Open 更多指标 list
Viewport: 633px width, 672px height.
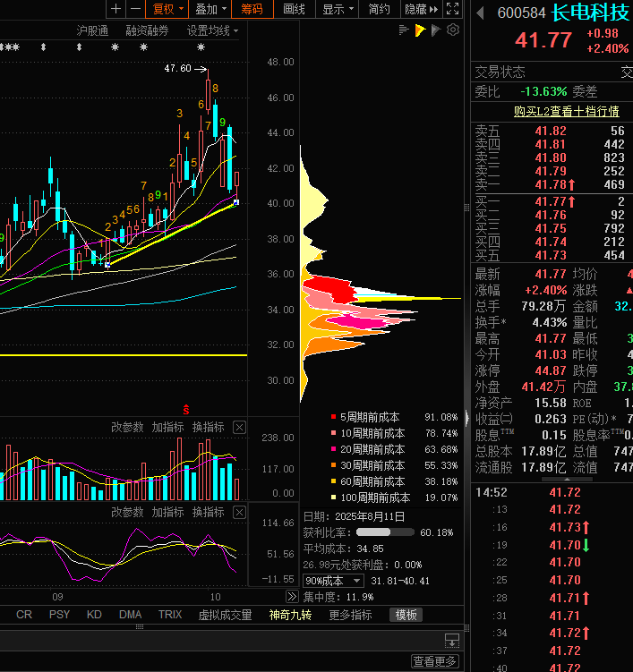[x=350, y=615]
